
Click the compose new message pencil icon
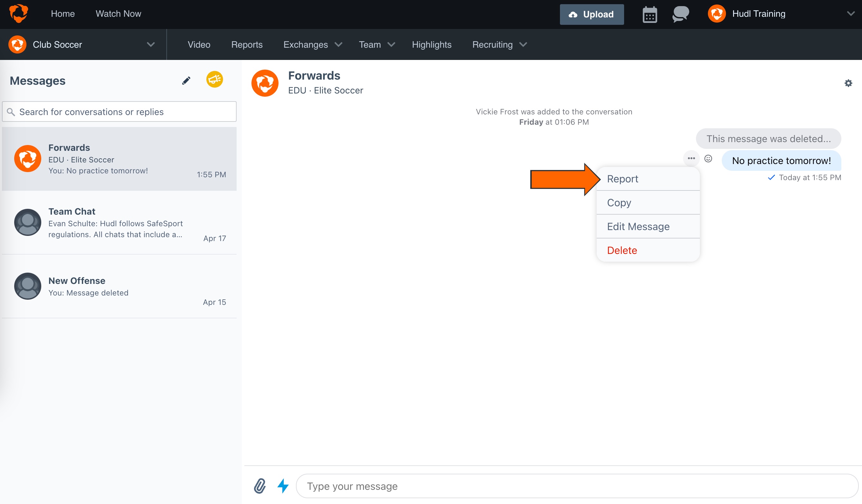(186, 81)
